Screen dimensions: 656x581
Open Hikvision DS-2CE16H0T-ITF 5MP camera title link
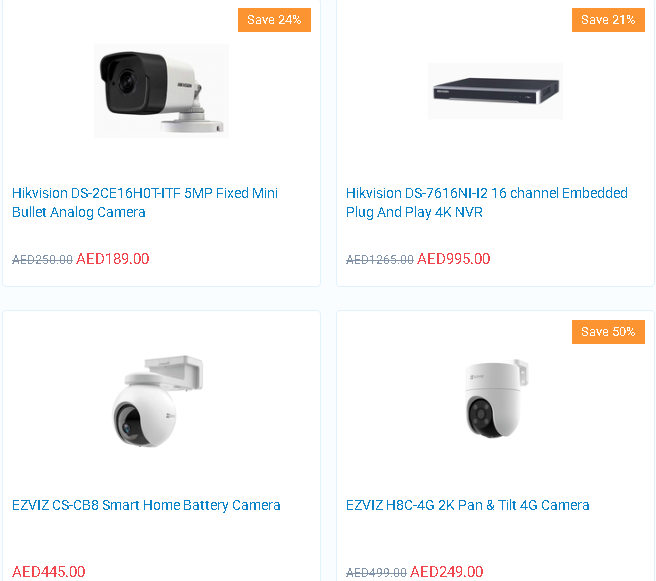(145, 202)
